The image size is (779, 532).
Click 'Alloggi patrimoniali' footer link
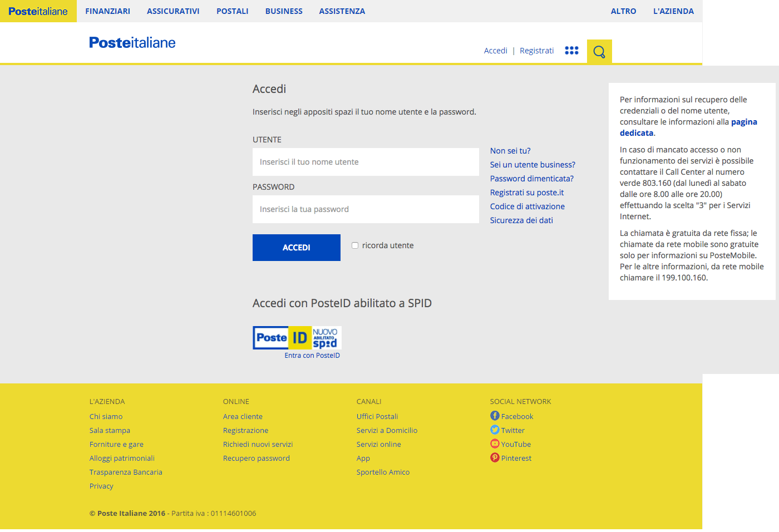click(122, 458)
